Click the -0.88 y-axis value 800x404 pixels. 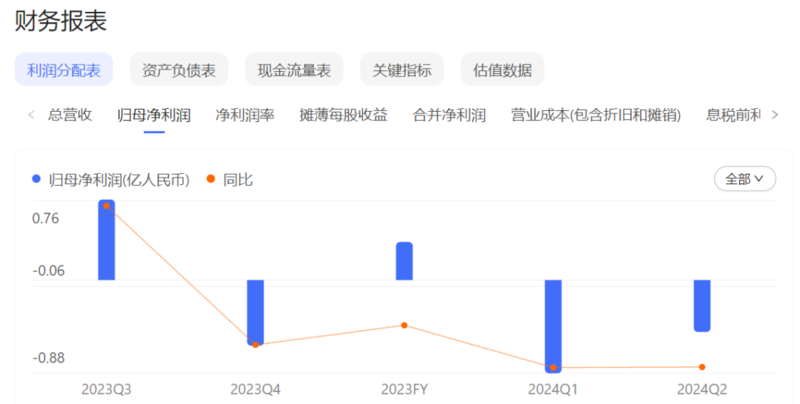tap(48, 358)
